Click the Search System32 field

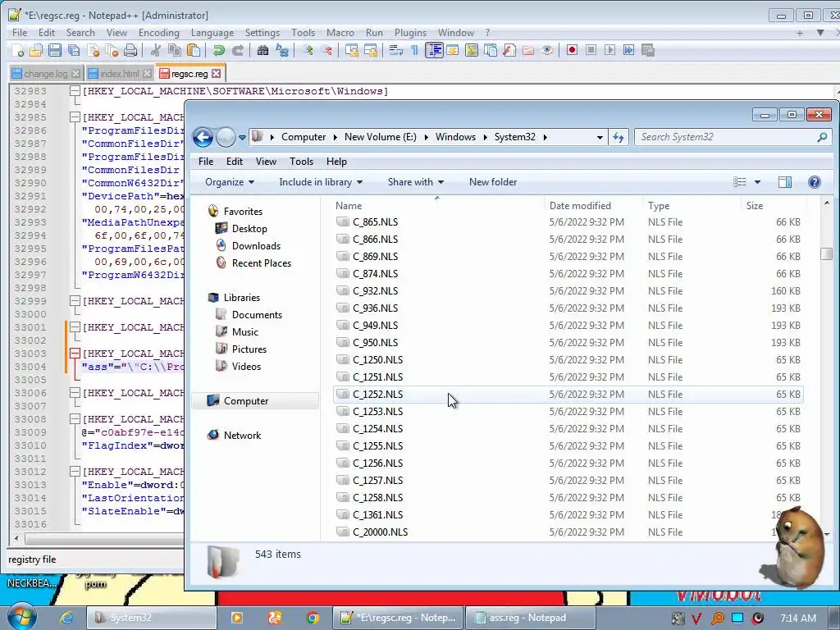pyautogui.click(x=733, y=137)
